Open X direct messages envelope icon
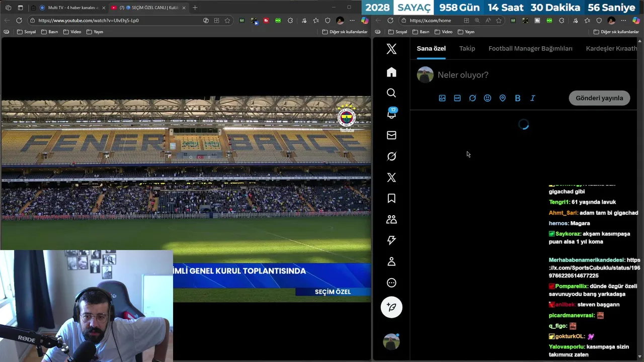Image resolution: width=644 pixels, height=362 pixels. tap(391, 135)
